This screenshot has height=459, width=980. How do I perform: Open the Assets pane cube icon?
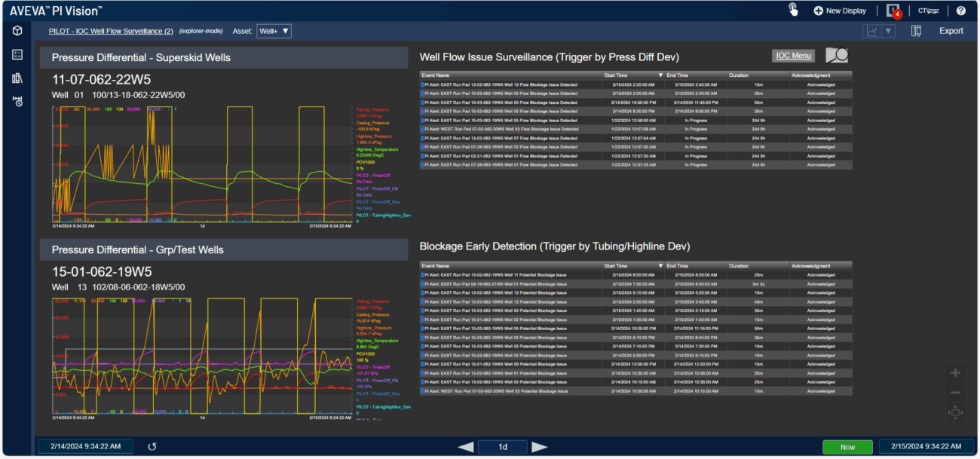tap(17, 31)
